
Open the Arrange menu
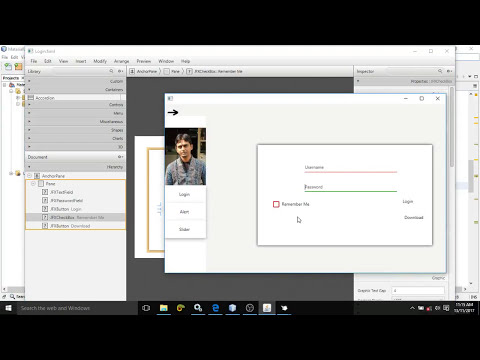121,61
